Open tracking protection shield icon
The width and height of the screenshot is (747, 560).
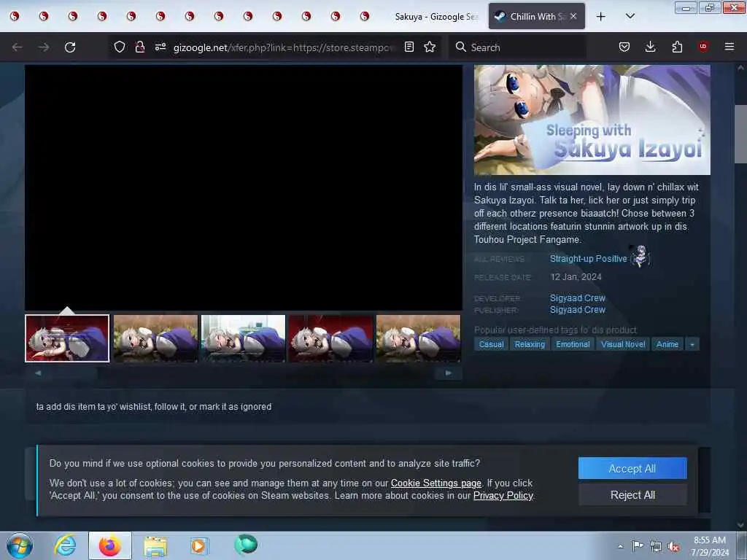pos(120,47)
